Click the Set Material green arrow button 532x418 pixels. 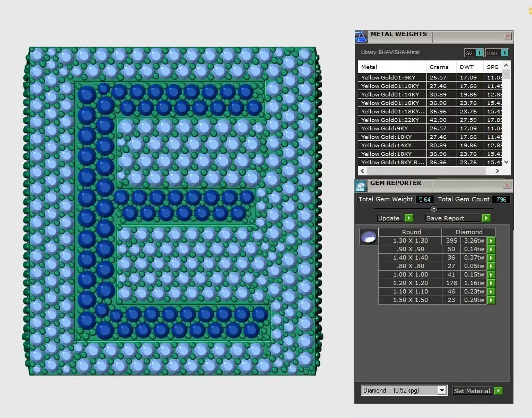[499, 390]
